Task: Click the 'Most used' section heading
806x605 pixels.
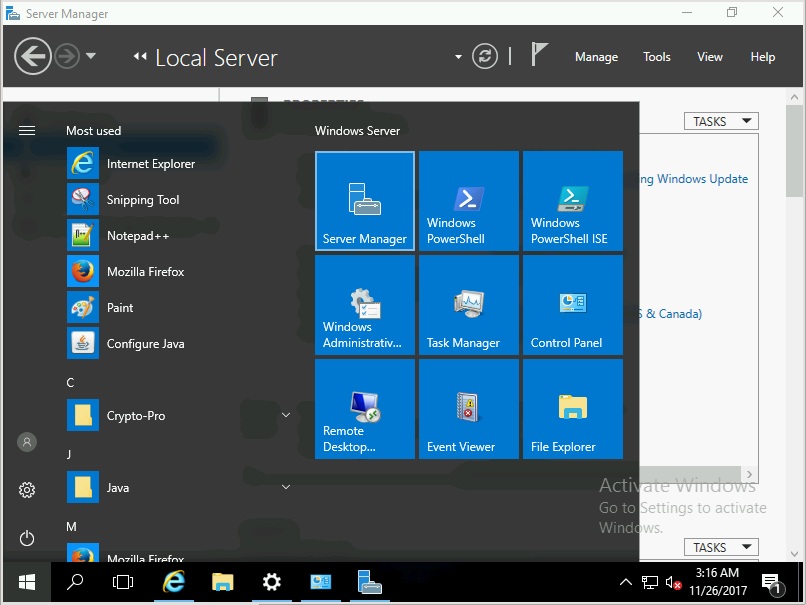Action: (94, 131)
